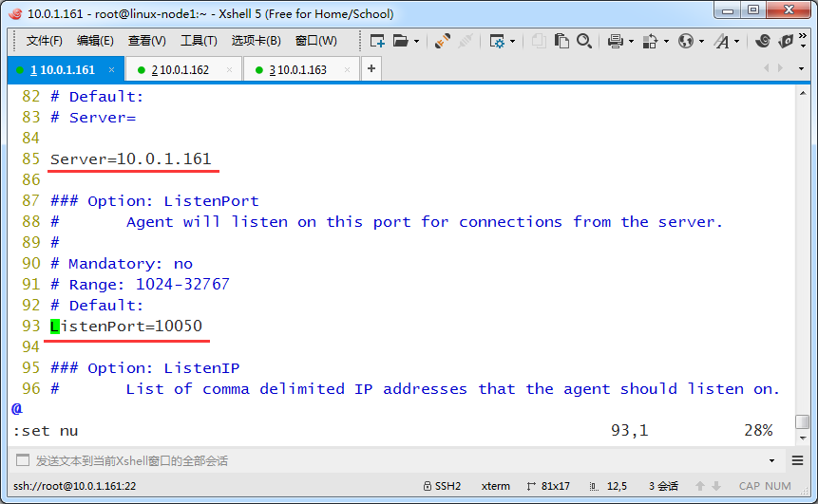Expand the Encoding globe dropdown arrow
818x504 pixels.
702,41
